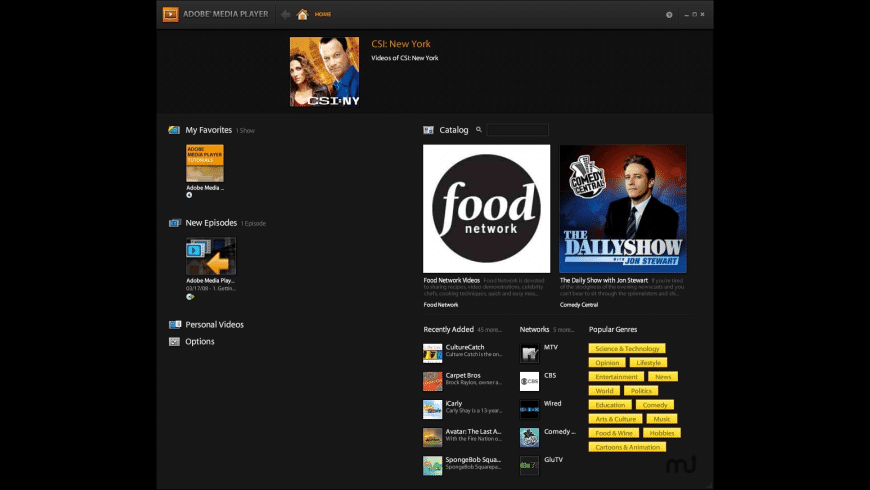
Task: Click the HOME breadcrumb label
Action: point(323,14)
